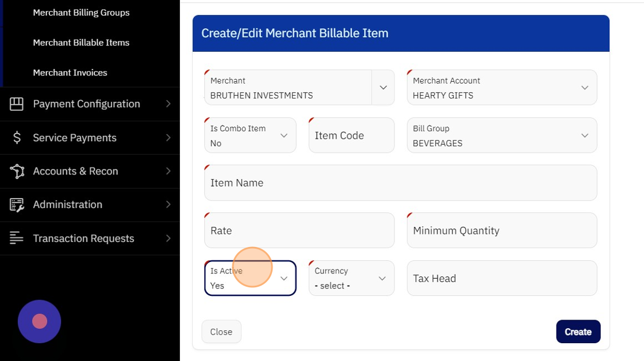
Task: Select Merchant Billable Items menu item
Action: coord(81,43)
